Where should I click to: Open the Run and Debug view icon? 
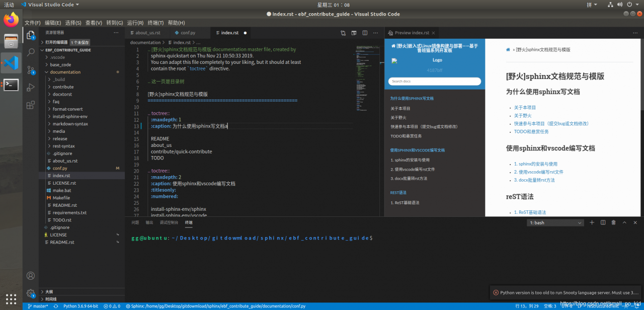(31, 87)
